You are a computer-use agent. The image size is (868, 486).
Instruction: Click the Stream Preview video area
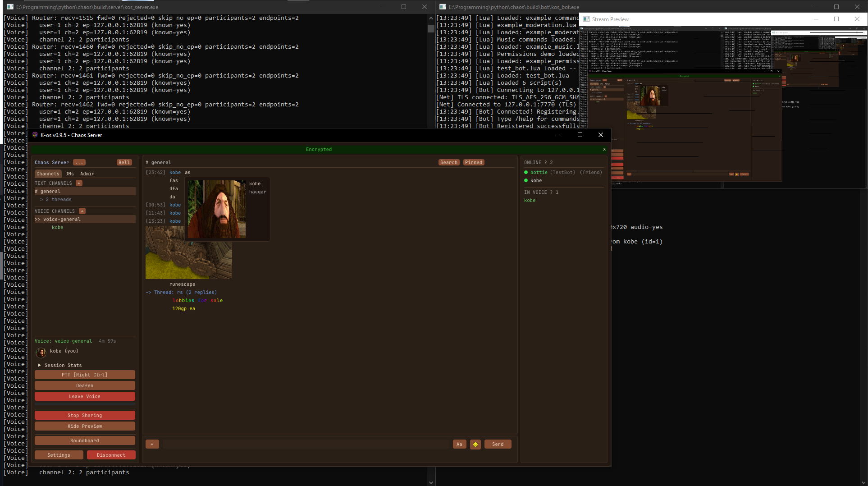(x=723, y=107)
